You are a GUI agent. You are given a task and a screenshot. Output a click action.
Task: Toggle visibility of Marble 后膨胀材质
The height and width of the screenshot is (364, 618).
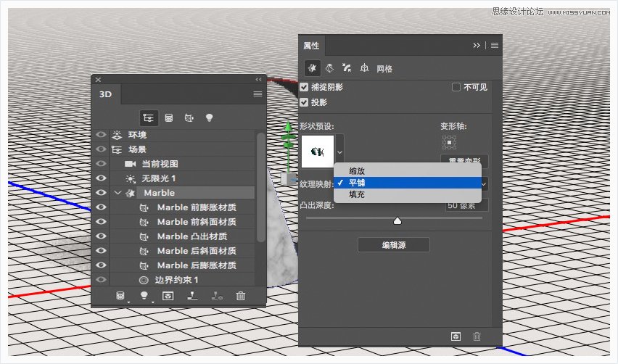pyautogui.click(x=101, y=265)
